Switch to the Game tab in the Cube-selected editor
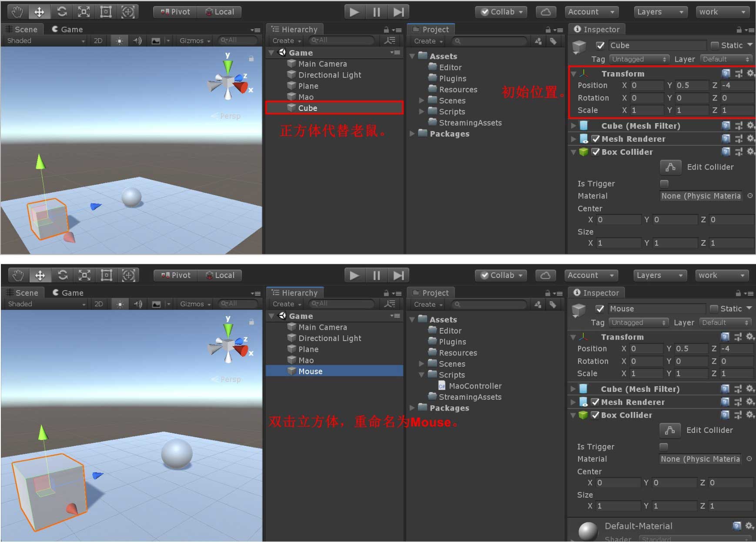 [x=67, y=29]
